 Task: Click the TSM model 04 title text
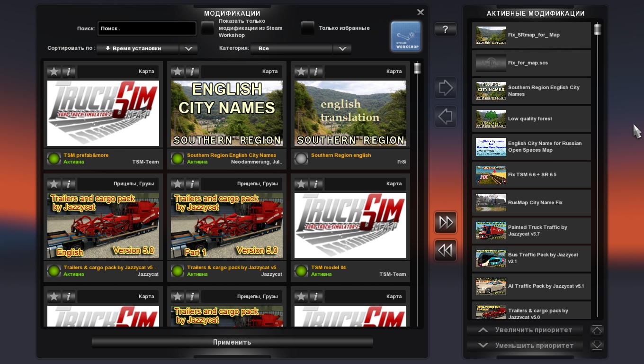[x=329, y=267]
